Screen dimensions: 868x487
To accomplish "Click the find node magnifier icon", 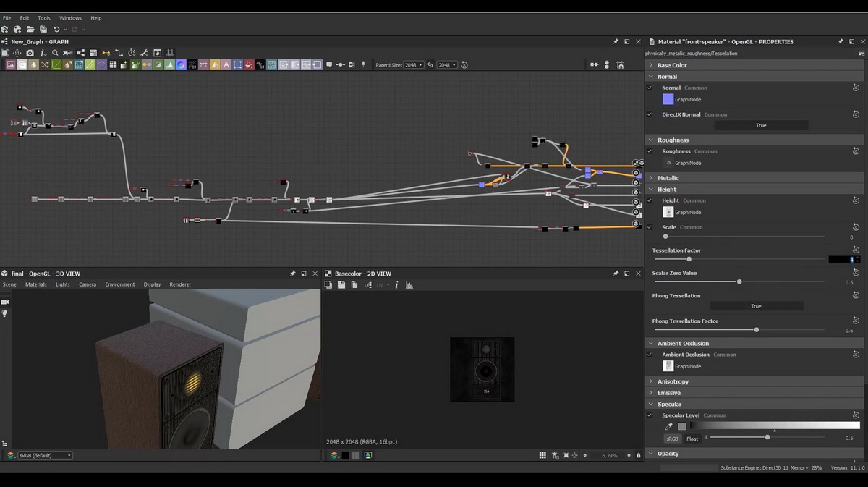I will (x=55, y=53).
